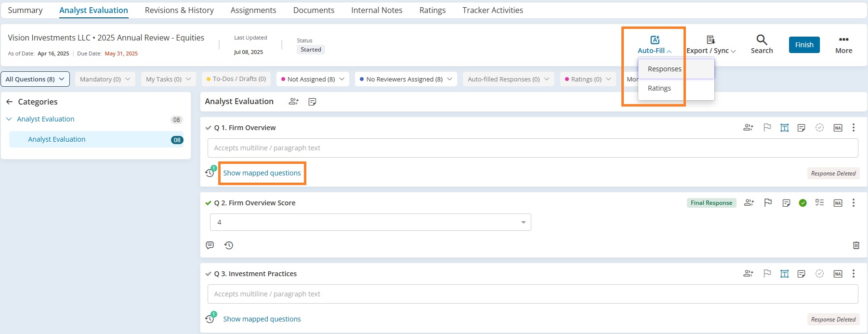Expand the All Questions (8) filter
Viewport: 868px width, 334px height.
[35, 79]
